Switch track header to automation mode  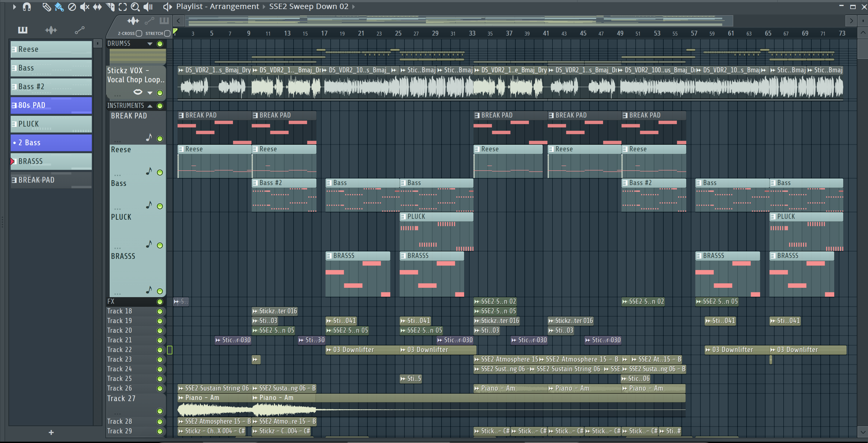(x=149, y=21)
